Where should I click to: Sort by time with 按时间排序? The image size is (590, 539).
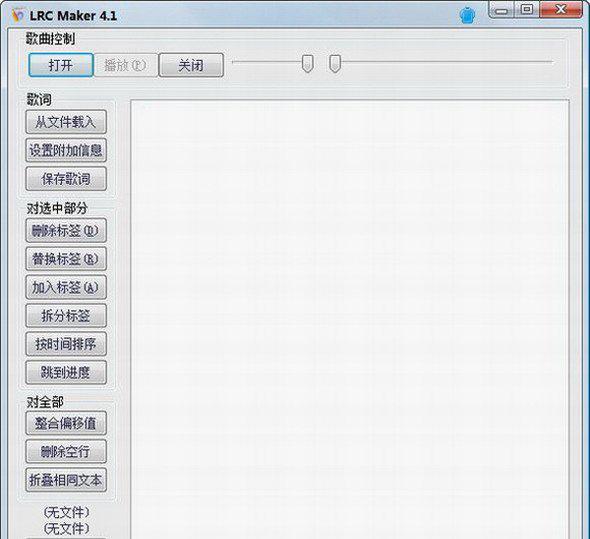(x=66, y=344)
